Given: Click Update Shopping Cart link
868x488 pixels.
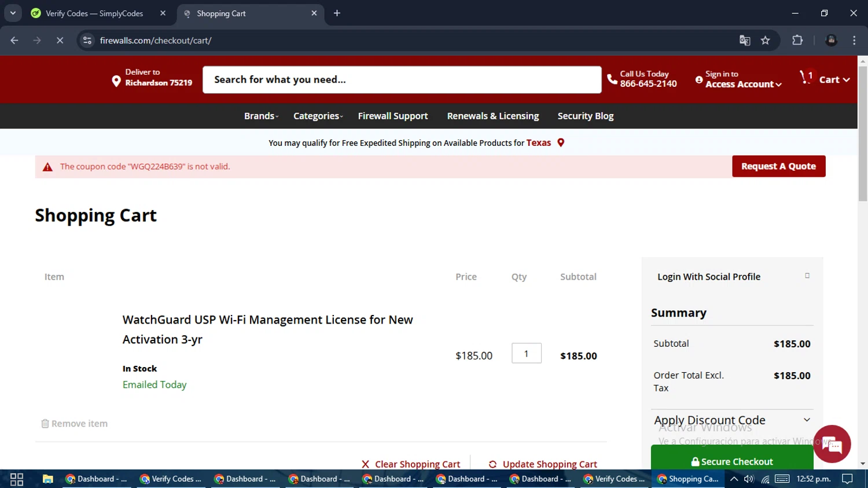Looking at the screenshot, I should (543, 464).
